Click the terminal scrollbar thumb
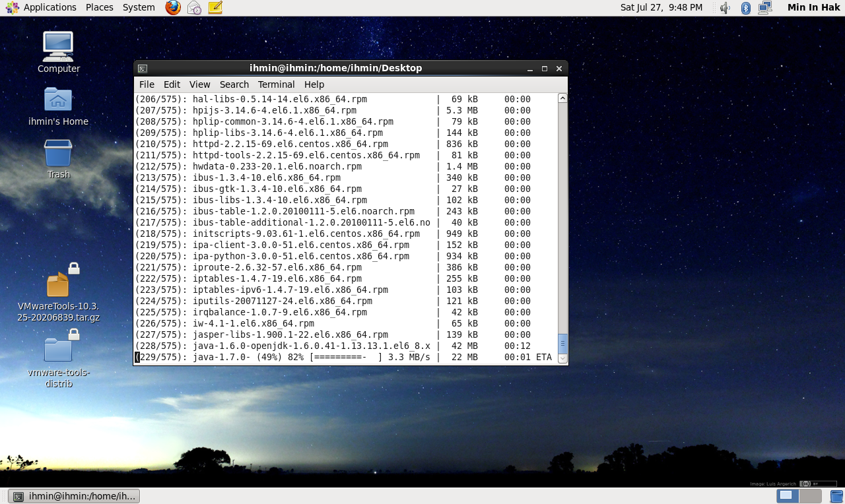The image size is (845, 504). tap(562, 343)
